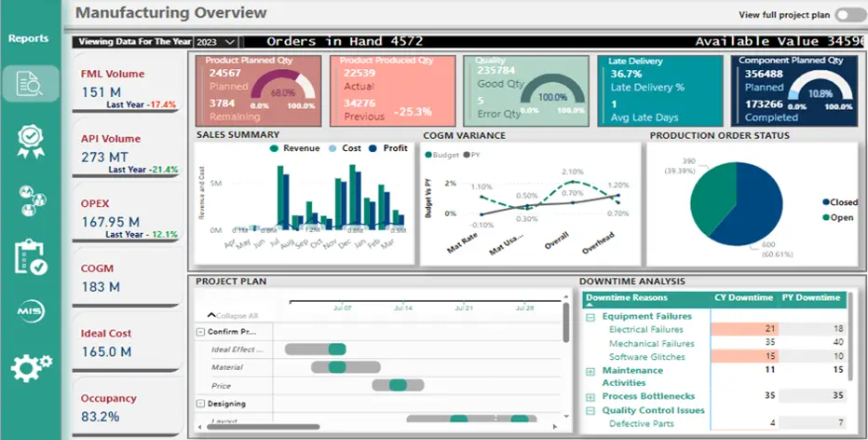This screenshot has width=868, height=440.
Task: Open the MIS sidebar icon
Action: coord(30,310)
